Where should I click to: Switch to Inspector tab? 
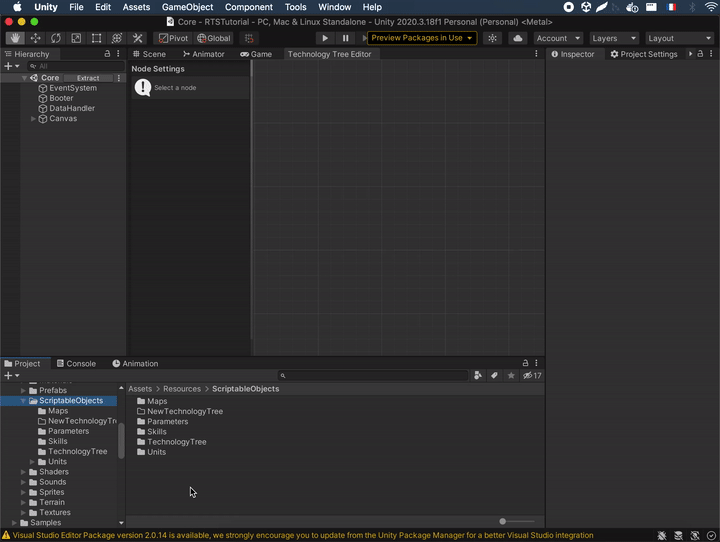click(573, 54)
